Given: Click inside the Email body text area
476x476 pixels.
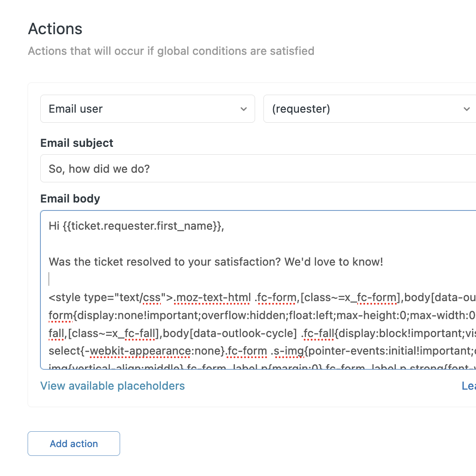Looking at the screenshot, I should coord(258,290).
